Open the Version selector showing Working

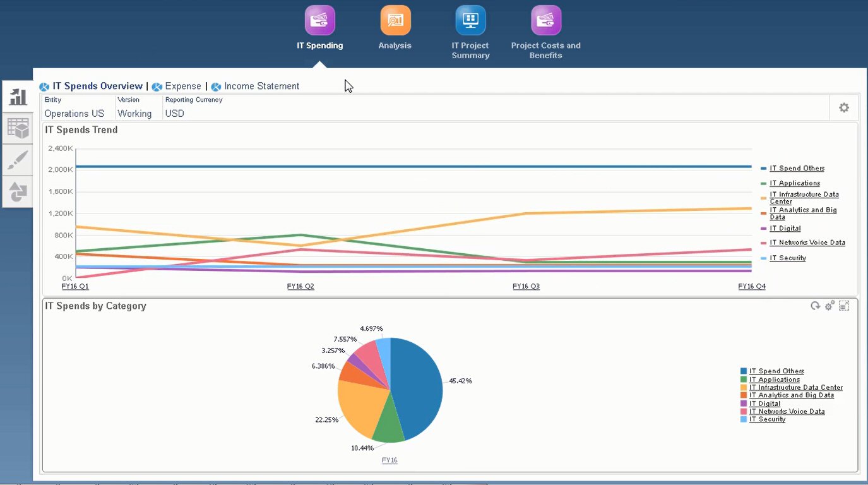(x=135, y=113)
